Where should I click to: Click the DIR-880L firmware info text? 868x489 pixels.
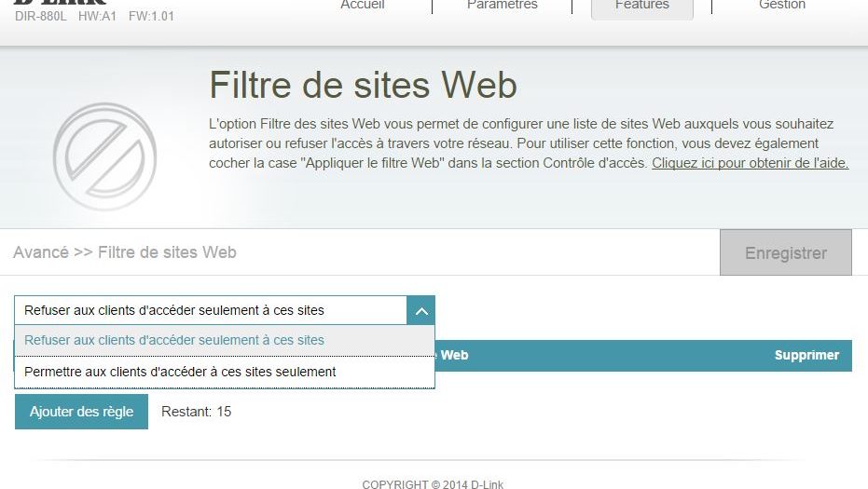point(94,16)
